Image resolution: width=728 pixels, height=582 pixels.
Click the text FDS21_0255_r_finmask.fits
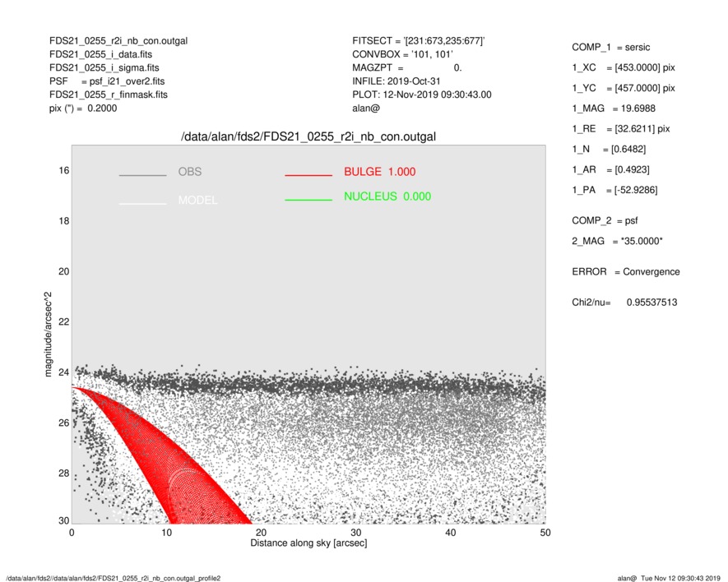[x=109, y=95]
